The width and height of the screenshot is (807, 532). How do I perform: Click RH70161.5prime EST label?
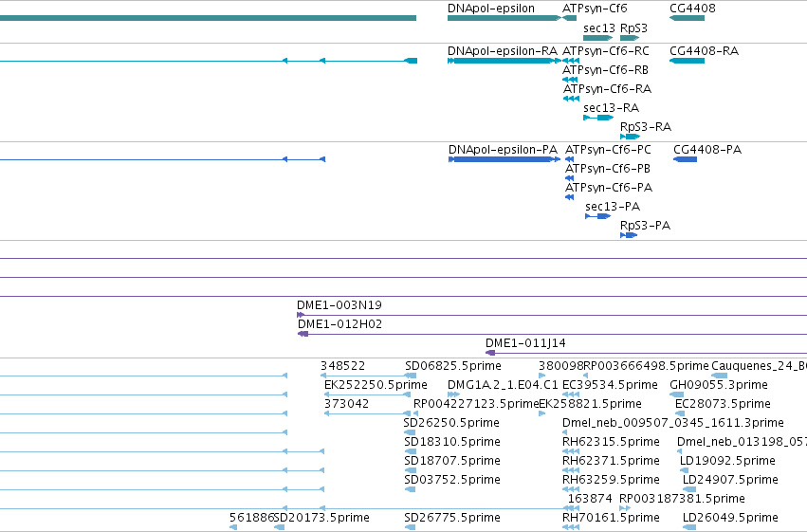pos(611,518)
